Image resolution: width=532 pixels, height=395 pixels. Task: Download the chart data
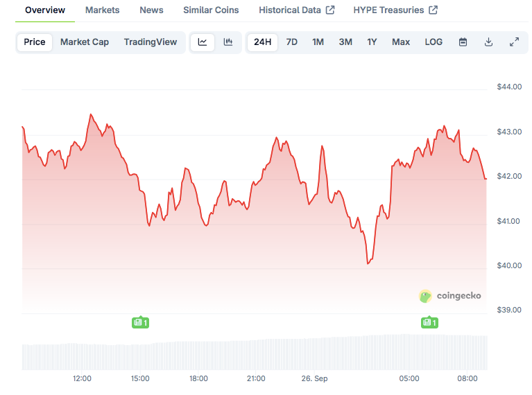(x=488, y=42)
